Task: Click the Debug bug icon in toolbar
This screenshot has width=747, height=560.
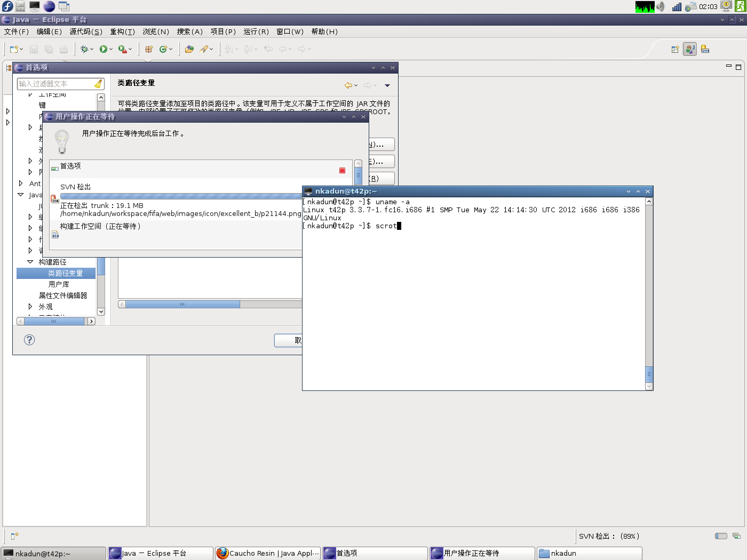Action: pos(84,49)
